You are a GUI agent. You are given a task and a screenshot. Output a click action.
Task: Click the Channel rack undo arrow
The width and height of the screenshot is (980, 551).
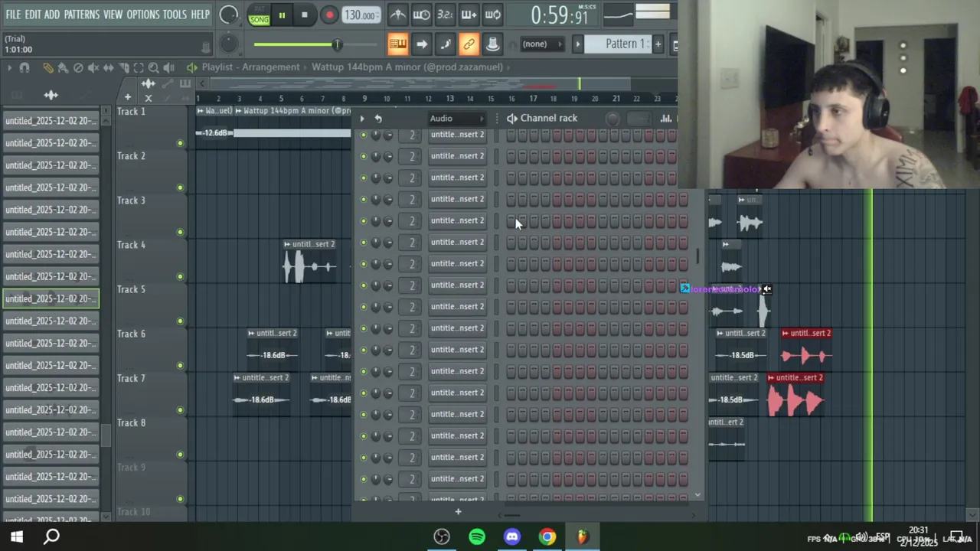378,119
